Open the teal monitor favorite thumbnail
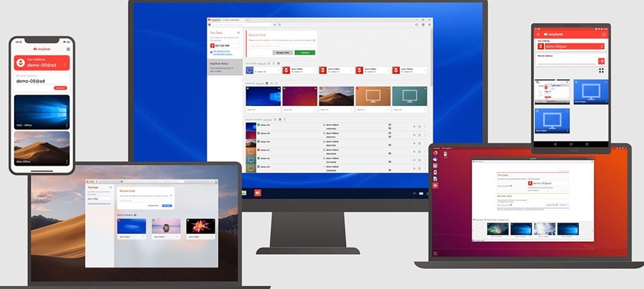 409,96
